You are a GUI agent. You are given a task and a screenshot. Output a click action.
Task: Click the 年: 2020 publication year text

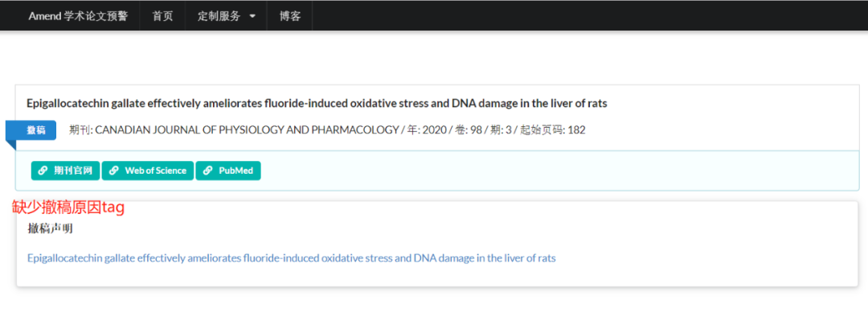coord(426,130)
